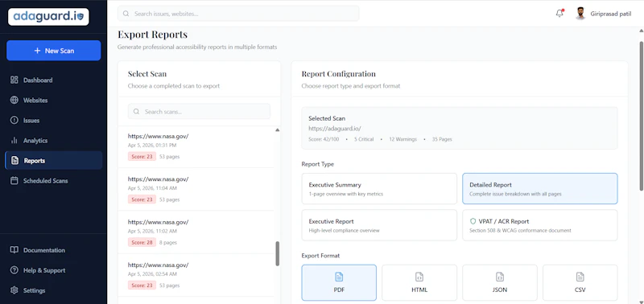Click the Score: 42/100 text

(x=324, y=139)
